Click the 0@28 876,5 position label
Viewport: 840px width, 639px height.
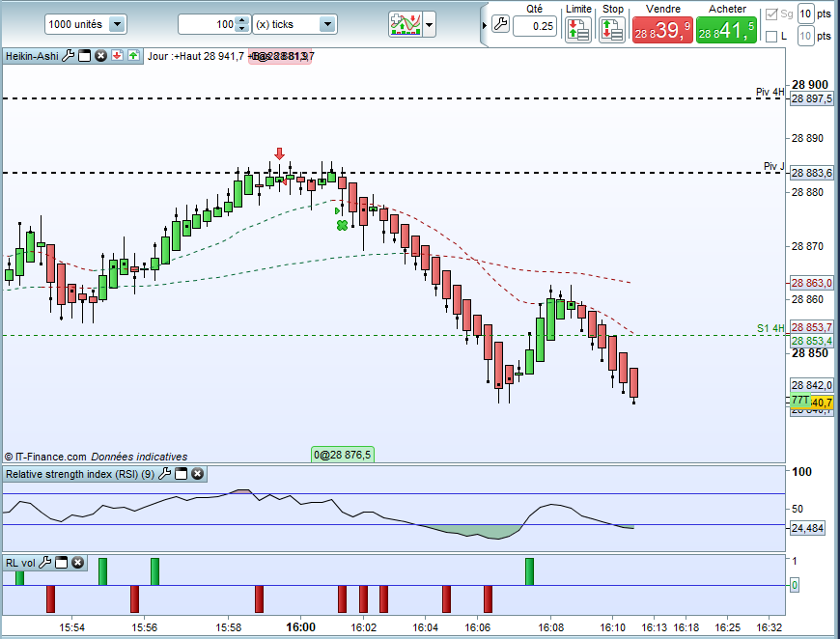tap(343, 455)
